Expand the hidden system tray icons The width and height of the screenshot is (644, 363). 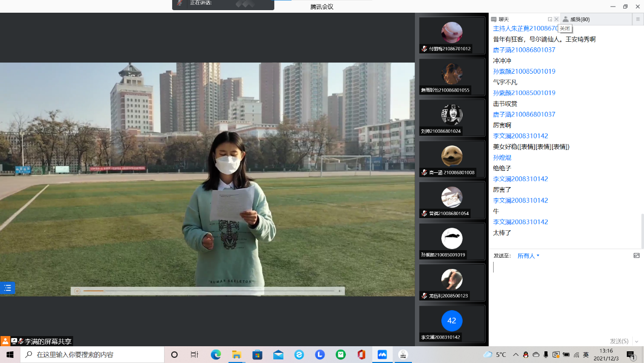(x=516, y=355)
